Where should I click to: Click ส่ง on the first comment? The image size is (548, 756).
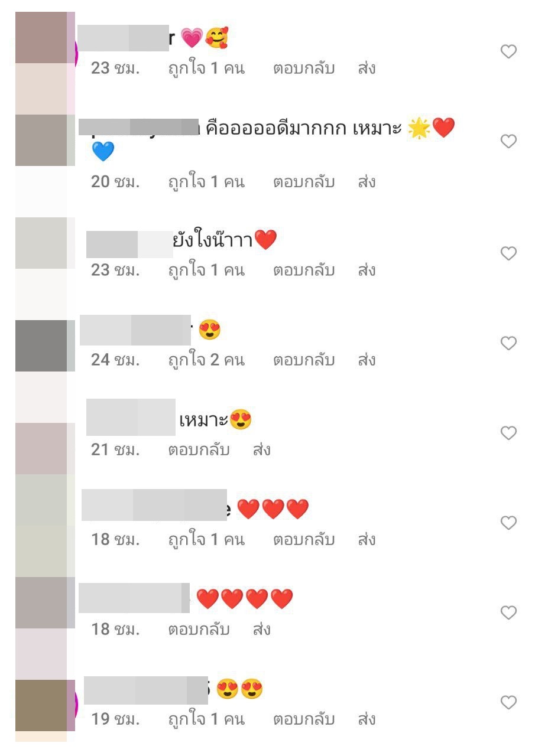367,69
